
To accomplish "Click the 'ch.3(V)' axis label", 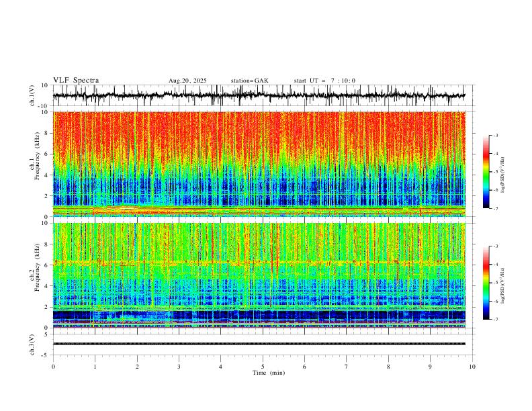I will click(x=32, y=345).
